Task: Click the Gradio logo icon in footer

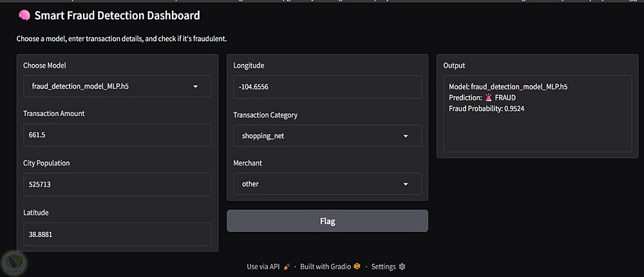Action: (x=357, y=266)
